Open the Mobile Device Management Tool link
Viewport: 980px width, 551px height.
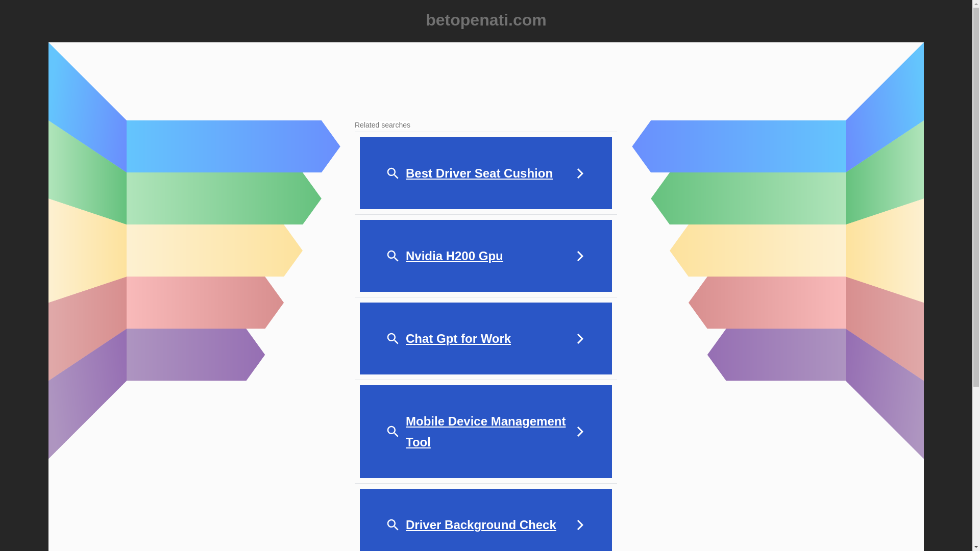click(485, 432)
